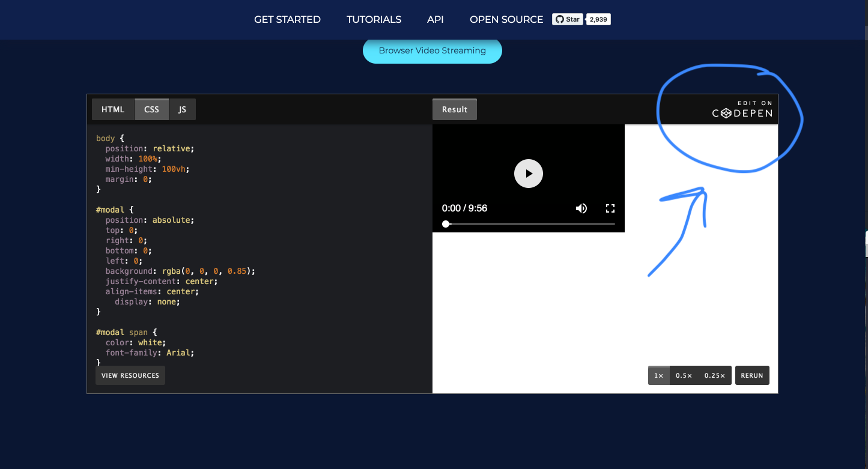
Task: Open the OPEN SOURCE section
Action: pos(506,19)
